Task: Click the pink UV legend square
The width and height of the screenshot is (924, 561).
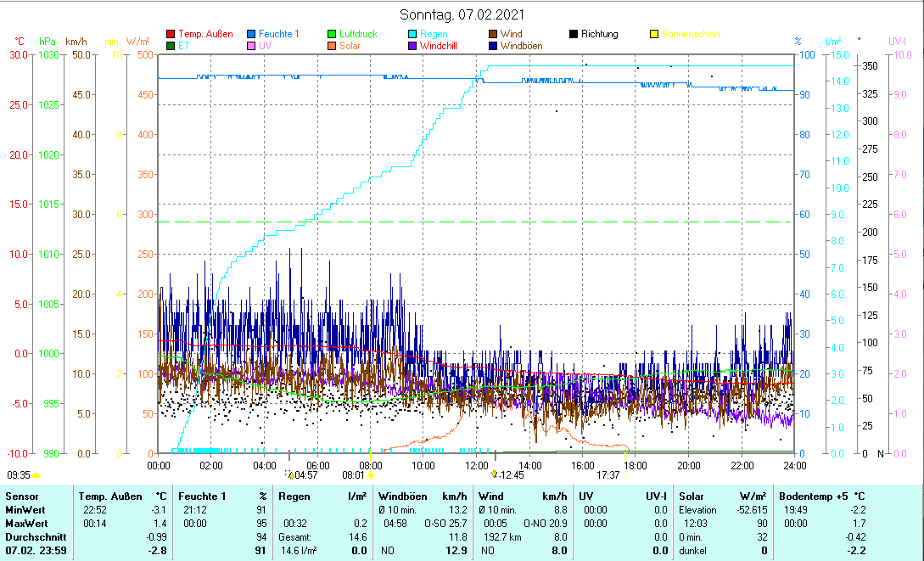Action: click(251, 46)
